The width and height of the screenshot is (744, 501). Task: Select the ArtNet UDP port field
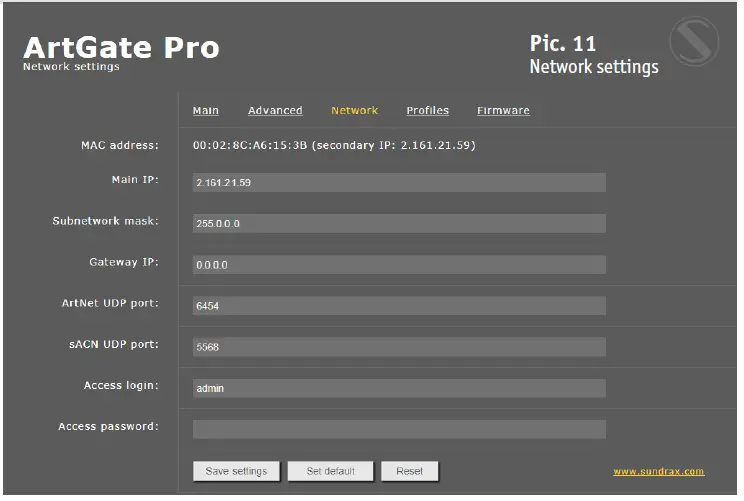click(x=399, y=306)
